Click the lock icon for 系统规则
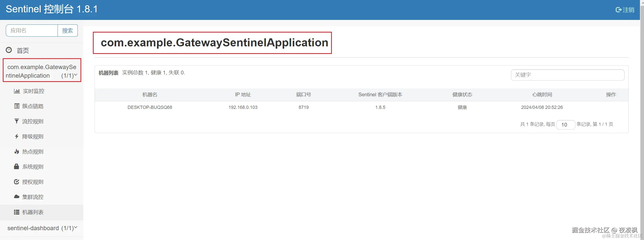Screen dimensions: 644x240 (17, 166)
